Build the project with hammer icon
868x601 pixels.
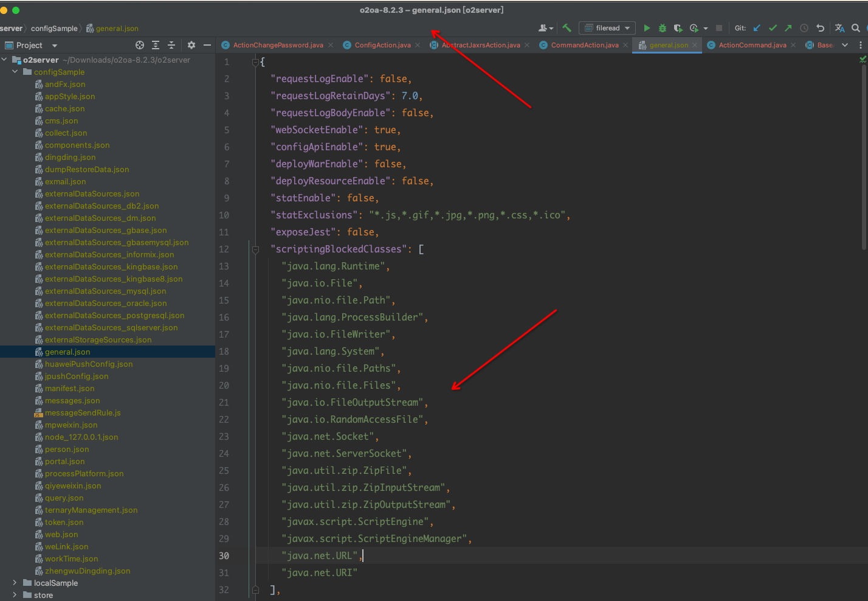coord(567,28)
